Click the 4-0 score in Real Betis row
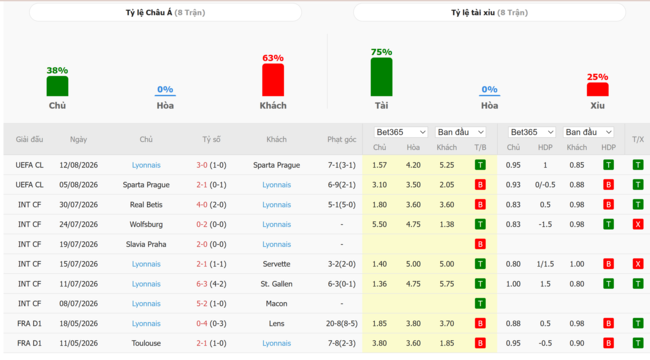Image resolution: width=650 pixels, height=360 pixels. pyautogui.click(x=201, y=205)
